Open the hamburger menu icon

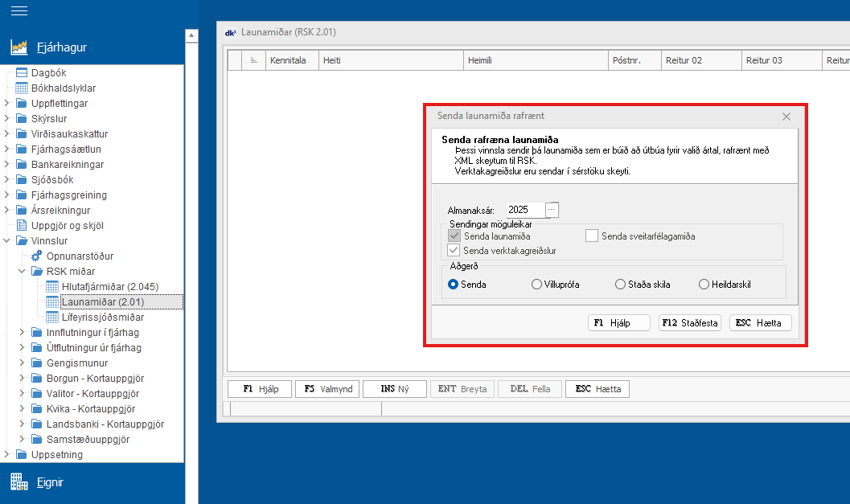click(x=18, y=11)
